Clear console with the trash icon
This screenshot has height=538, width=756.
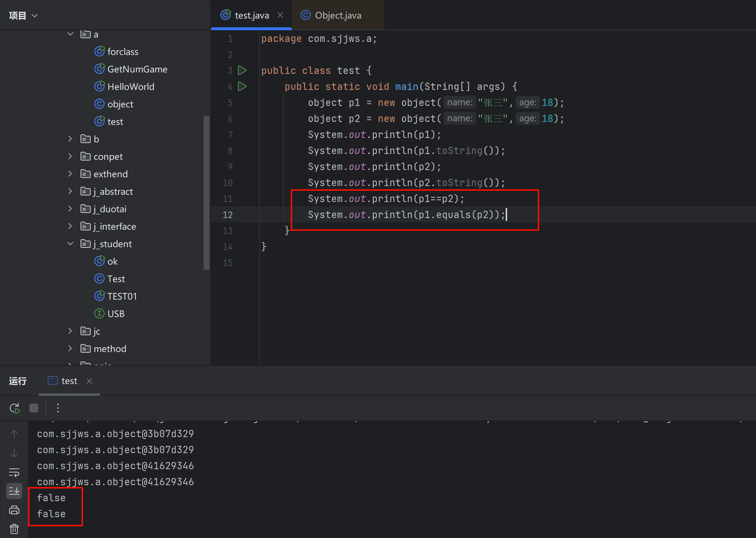coord(14,529)
